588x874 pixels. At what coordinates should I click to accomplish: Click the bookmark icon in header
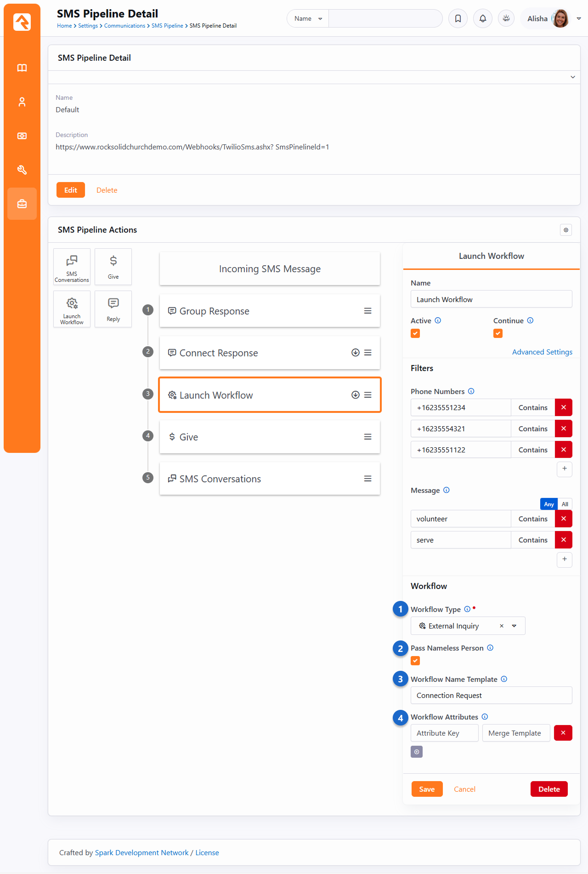click(x=458, y=18)
